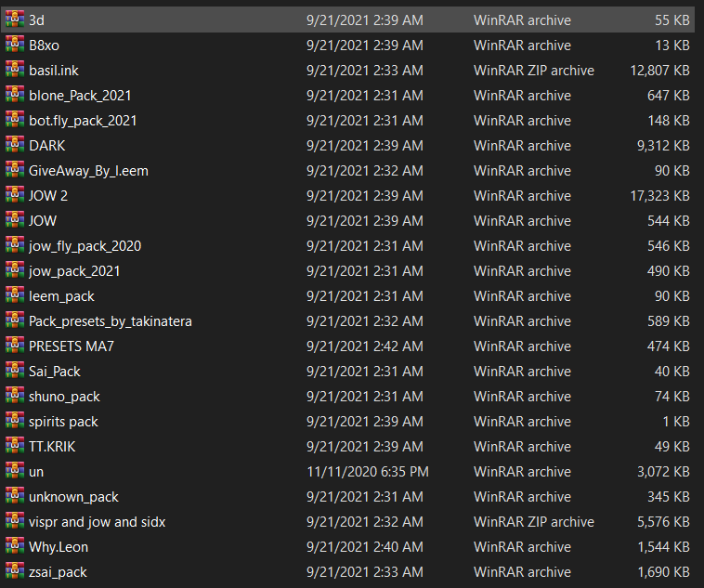Click the vispr and jow and sidx icon
The image size is (704, 588).
[15, 521]
